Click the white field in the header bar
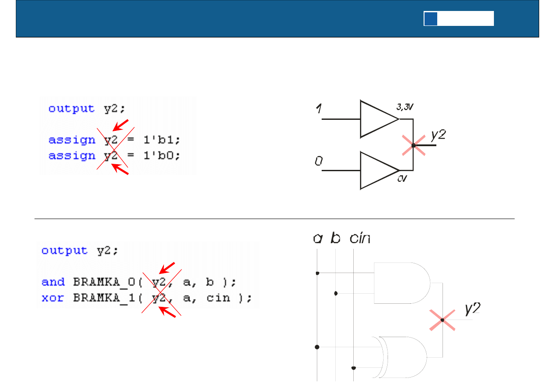 click(465, 19)
